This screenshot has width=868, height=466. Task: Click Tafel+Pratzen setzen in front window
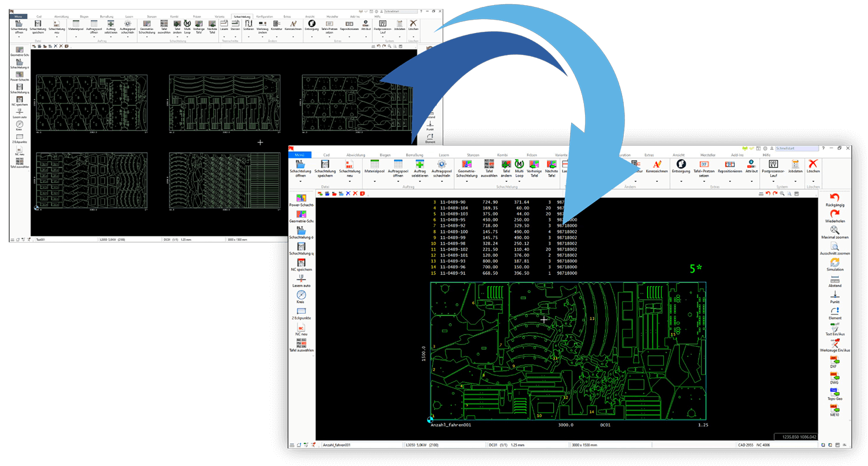click(x=704, y=168)
